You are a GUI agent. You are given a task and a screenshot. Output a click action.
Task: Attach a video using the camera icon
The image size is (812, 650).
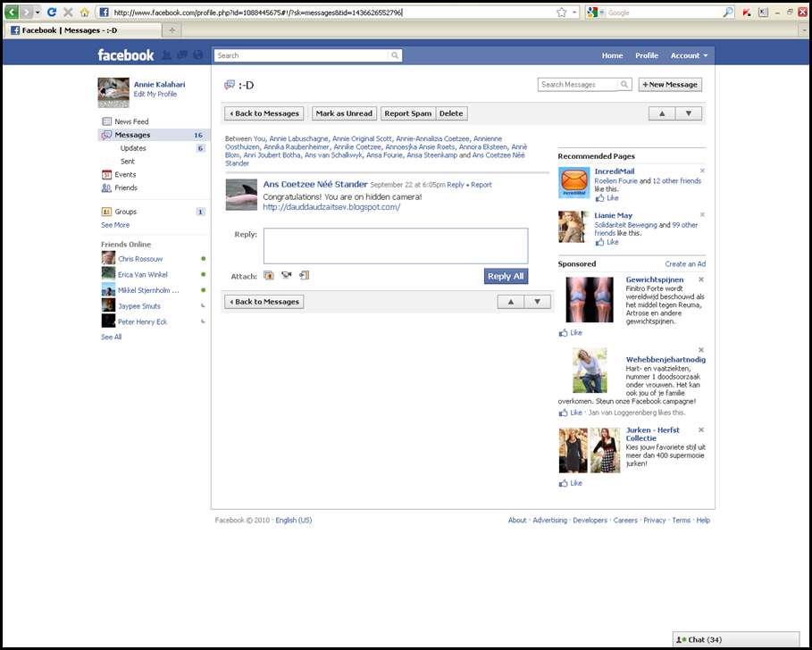[287, 275]
